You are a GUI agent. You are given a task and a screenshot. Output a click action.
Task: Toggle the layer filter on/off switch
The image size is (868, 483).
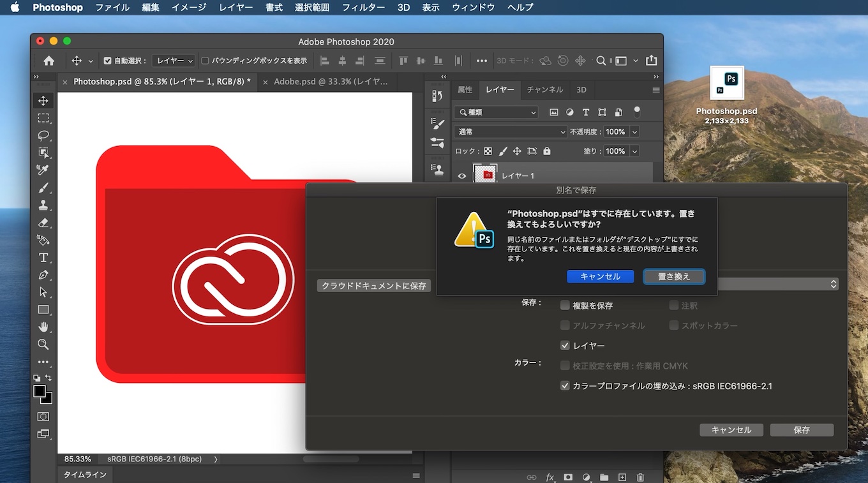coord(636,112)
